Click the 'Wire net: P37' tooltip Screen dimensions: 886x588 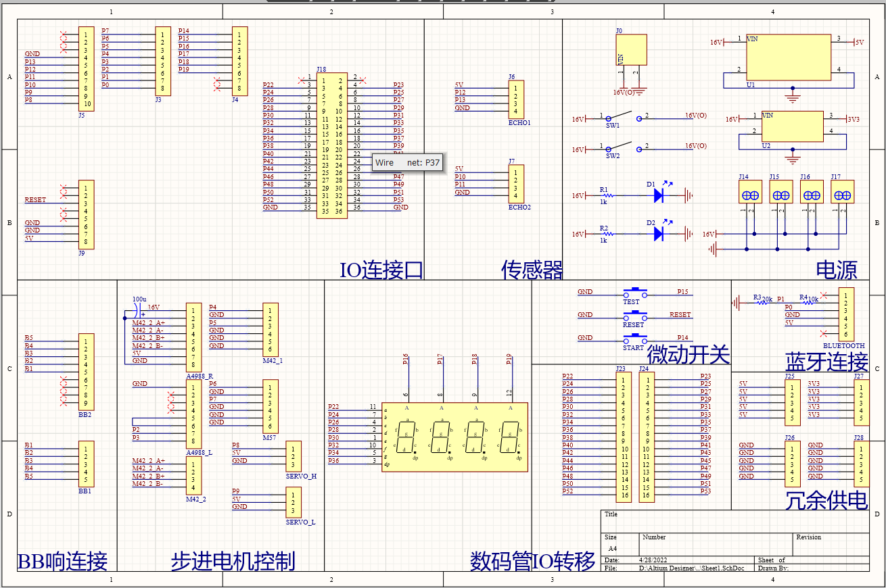pyautogui.click(x=407, y=162)
